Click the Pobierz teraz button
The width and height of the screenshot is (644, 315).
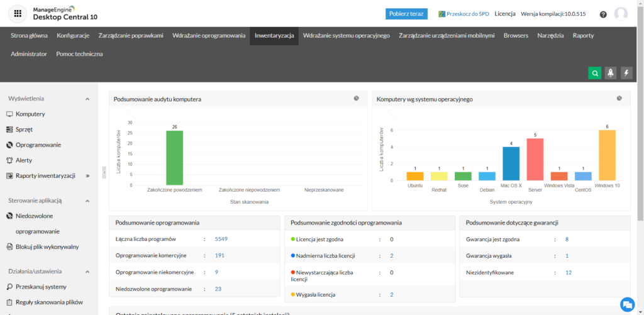click(406, 14)
